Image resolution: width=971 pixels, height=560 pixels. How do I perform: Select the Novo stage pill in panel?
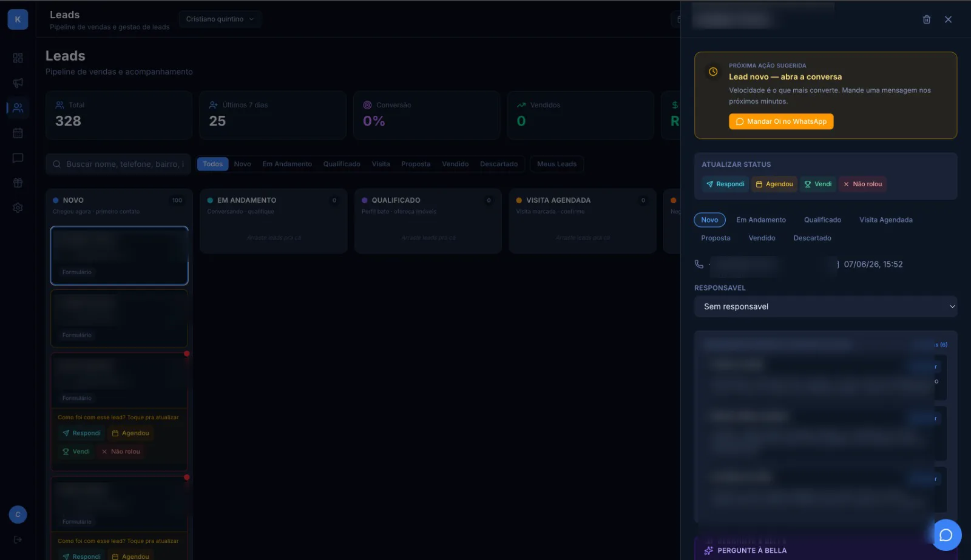pyautogui.click(x=709, y=220)
